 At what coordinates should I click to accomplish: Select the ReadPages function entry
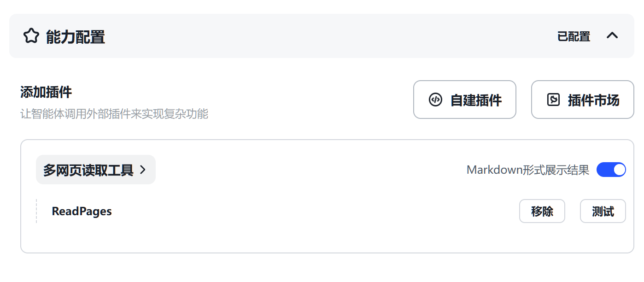click(x=82, y=211)
